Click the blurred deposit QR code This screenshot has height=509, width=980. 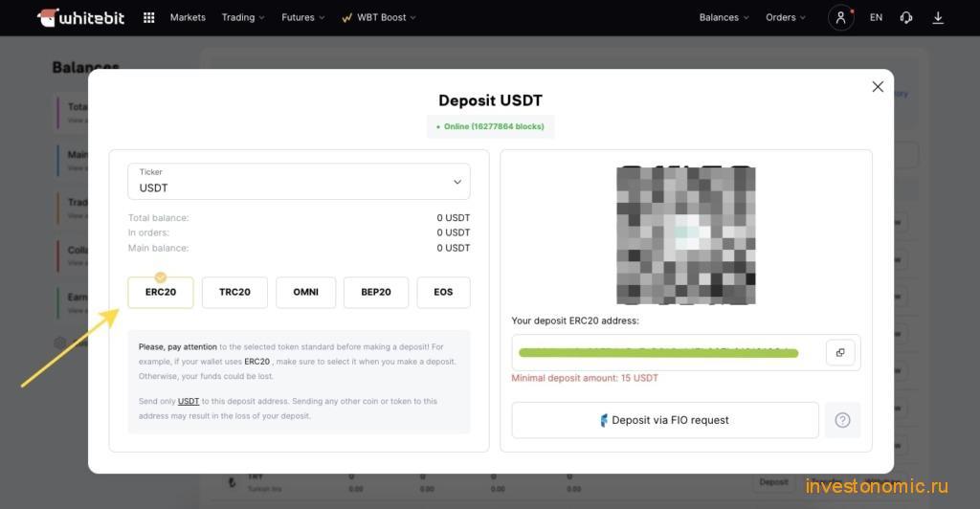click(685, 235)
